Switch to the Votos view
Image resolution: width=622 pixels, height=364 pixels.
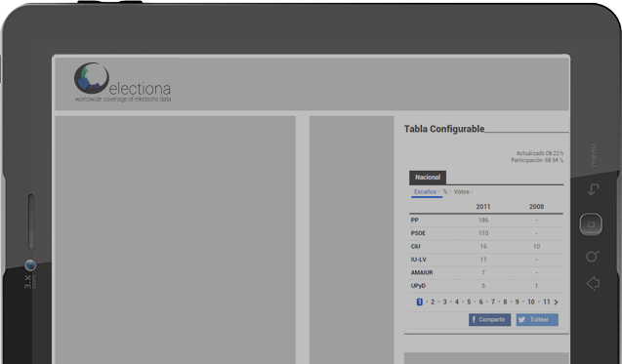tap(461, 191)
